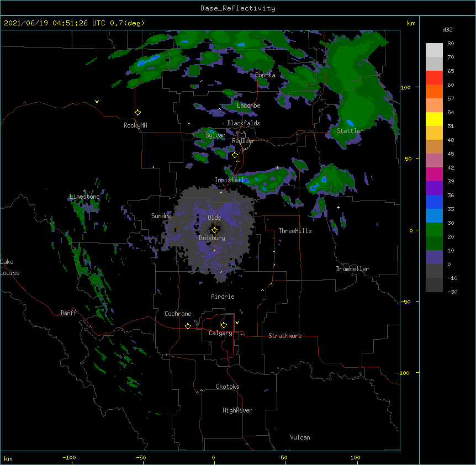Click the km unit label at bottom left

coord(8,458)
